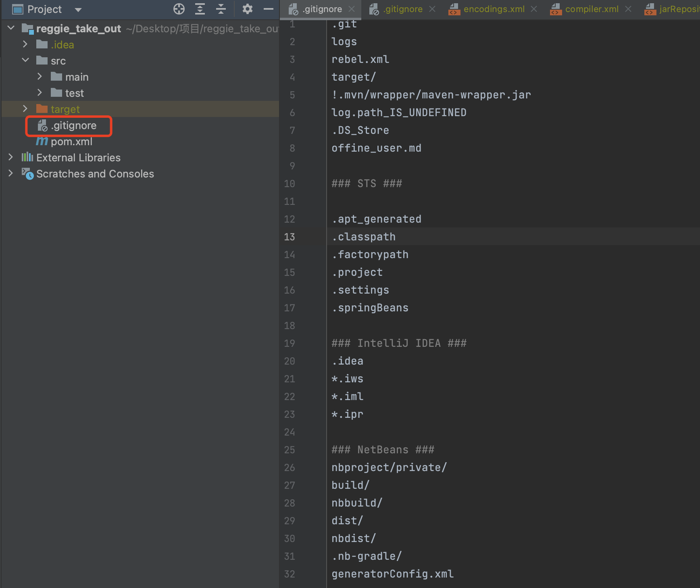This screenshot has width=700, height=588.
Task: Open Project panel settings gear
Action: coord(247,9)
